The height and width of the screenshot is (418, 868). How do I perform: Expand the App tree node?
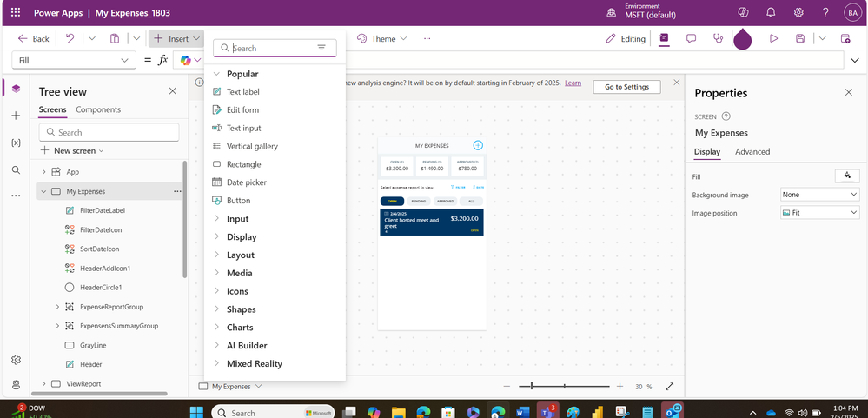coord(43,172)
